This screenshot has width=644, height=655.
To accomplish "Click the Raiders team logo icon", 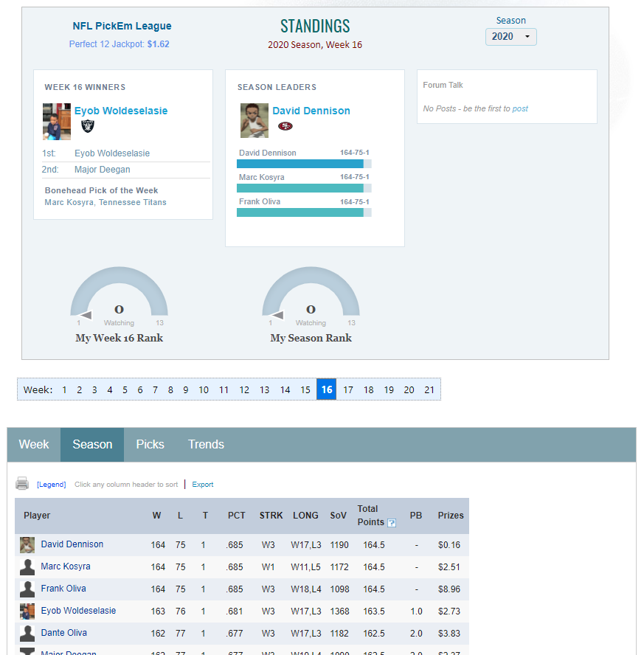I will (x=88, y=125).
